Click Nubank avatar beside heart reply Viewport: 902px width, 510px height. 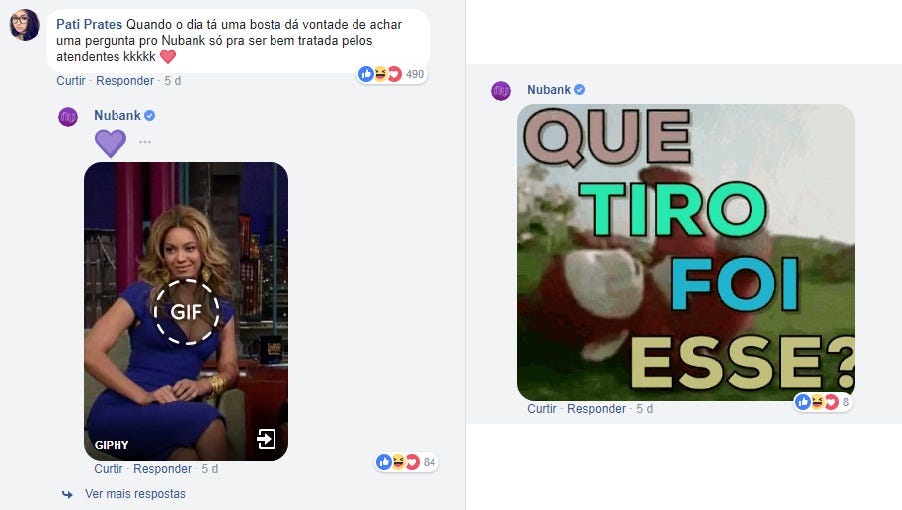(68, 117)
